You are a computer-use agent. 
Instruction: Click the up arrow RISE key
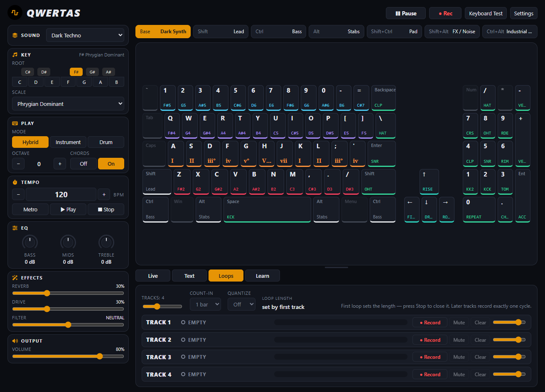coord(429,181)
